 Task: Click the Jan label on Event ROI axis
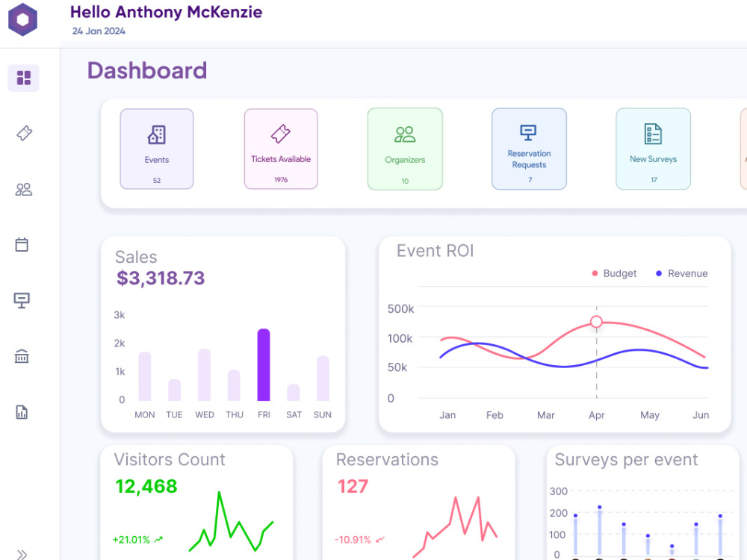[447, 415]
